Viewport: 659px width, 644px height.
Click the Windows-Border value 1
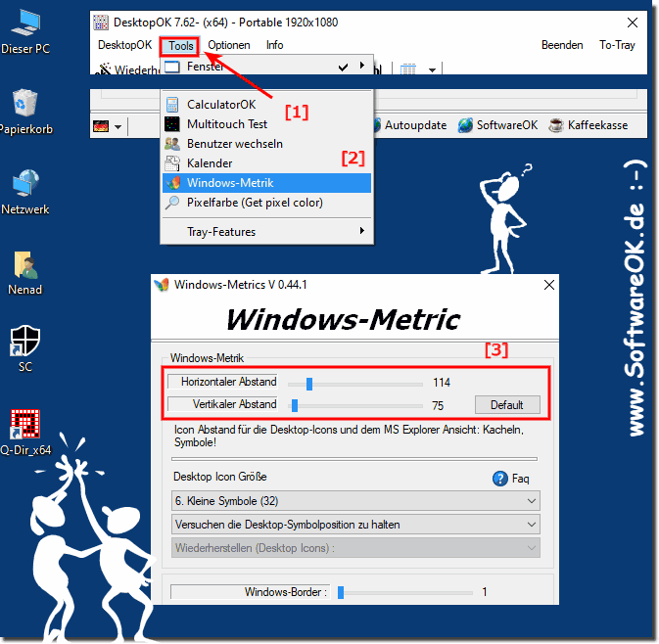tap(485, 592)
